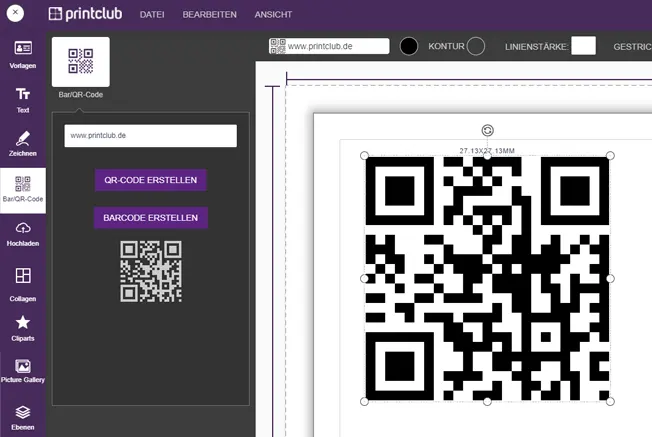
Task: Click the Linienstärke value box
Action: [x=583, y=46]
